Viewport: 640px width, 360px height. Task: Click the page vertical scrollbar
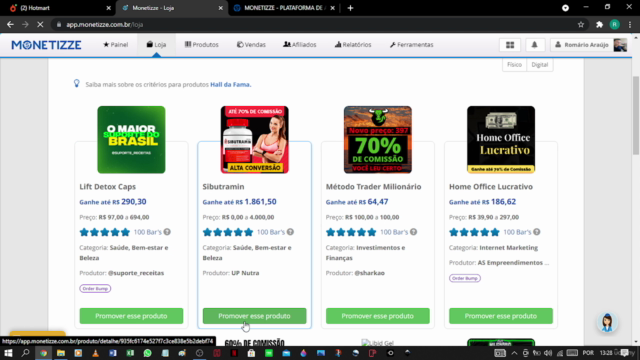(x=636, y=116)
